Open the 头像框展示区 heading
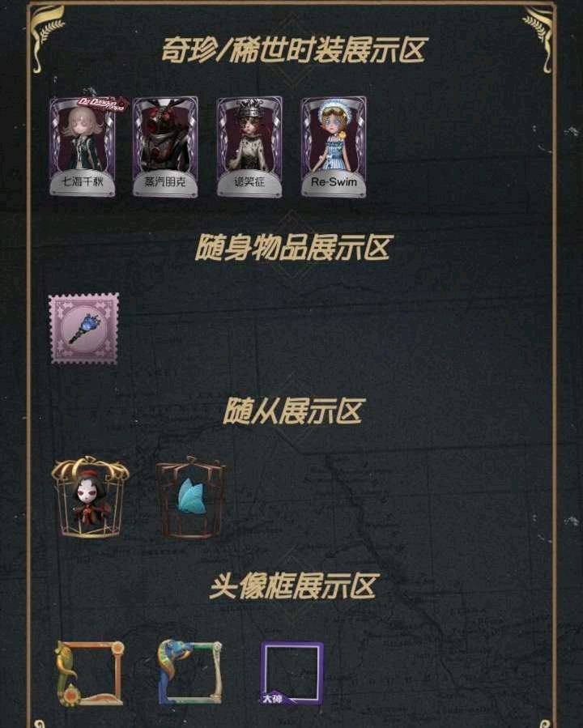 [292, 585]
